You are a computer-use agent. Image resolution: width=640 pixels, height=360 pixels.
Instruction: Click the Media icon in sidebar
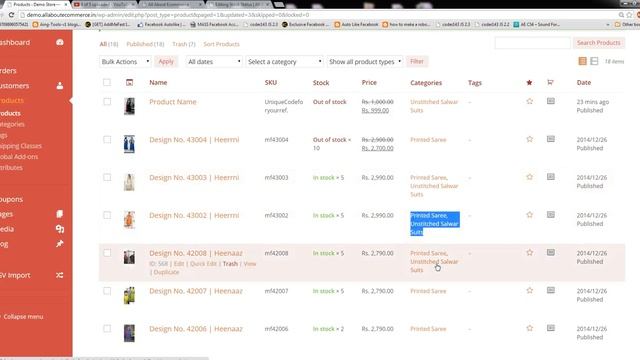pos(60,229)
